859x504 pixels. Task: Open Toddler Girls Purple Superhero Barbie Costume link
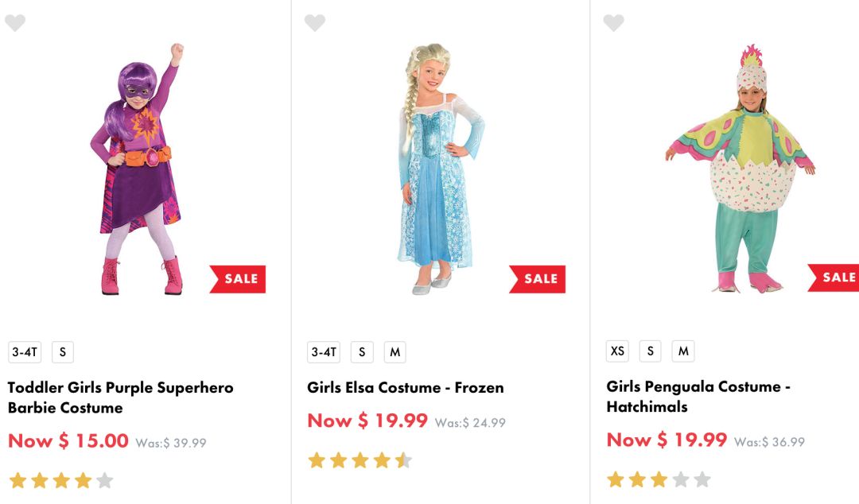pos(121,397)
